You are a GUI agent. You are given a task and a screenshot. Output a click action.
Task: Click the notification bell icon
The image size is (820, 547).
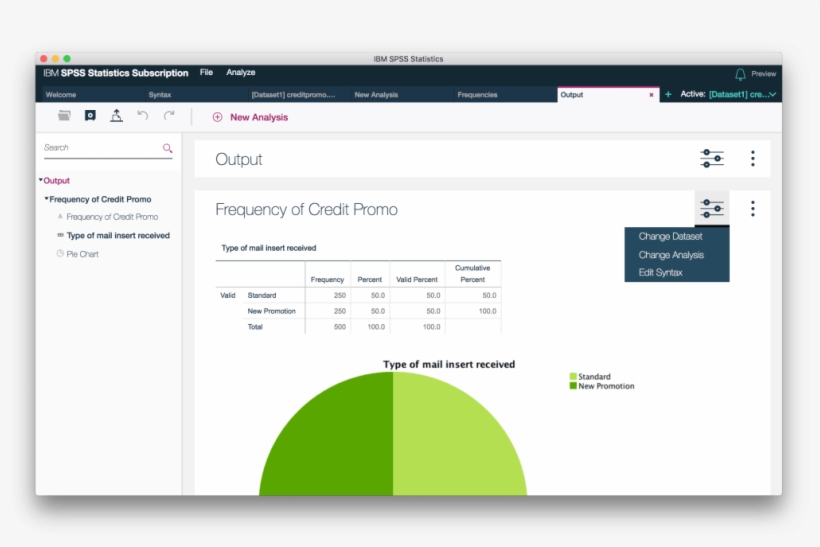pos(740,74)
